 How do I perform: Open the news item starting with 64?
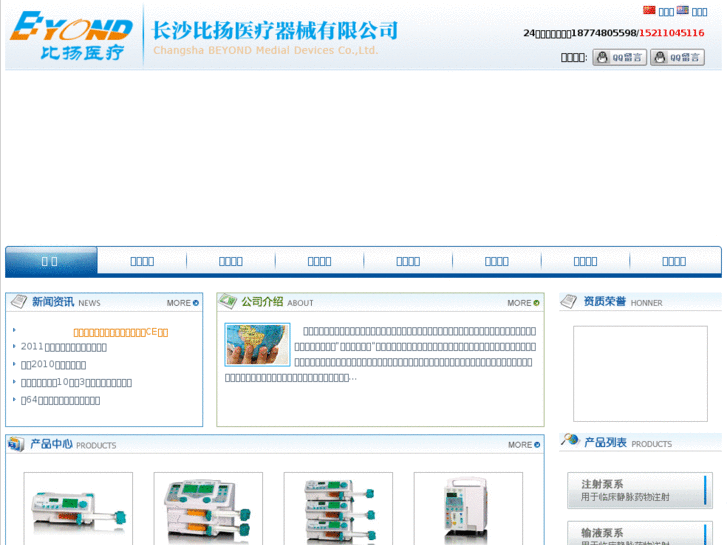tap(60, 400)
